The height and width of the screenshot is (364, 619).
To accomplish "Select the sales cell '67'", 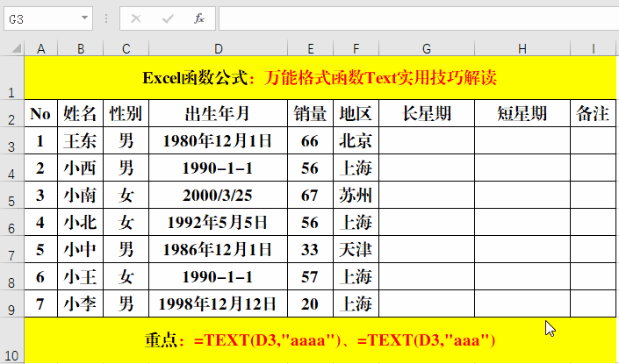I will pyautogui.click(x=310, y=195).
